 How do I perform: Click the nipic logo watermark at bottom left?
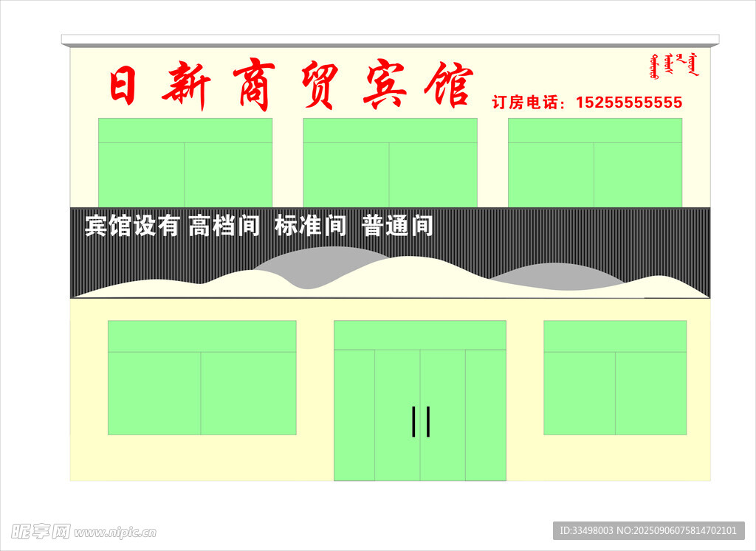coord(41,531)
